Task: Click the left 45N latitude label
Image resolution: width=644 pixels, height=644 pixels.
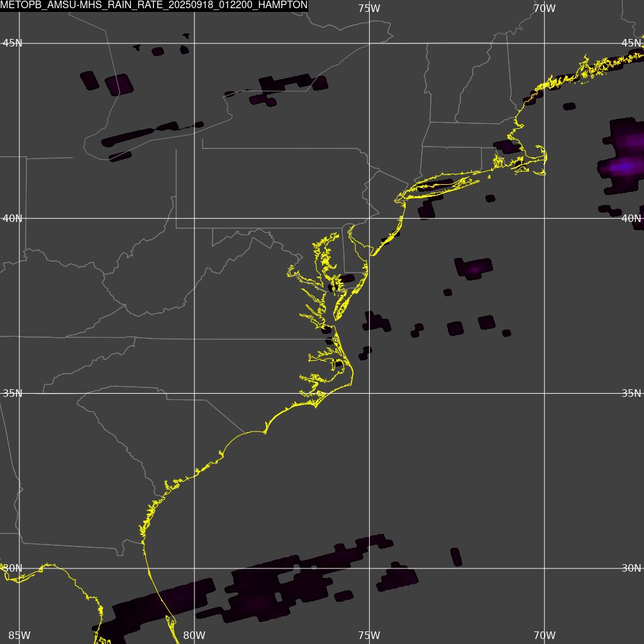Action: click(13, 43)
